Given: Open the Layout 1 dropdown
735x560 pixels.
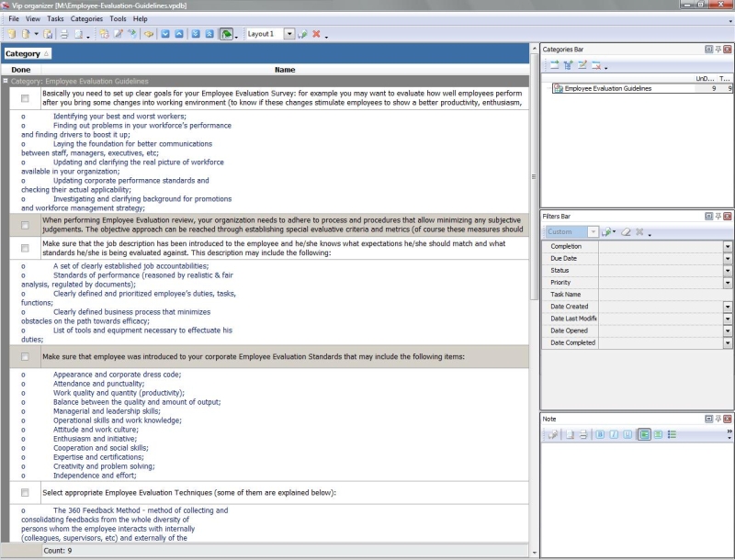Looking at the screenshot, I should tap(289, 34).
